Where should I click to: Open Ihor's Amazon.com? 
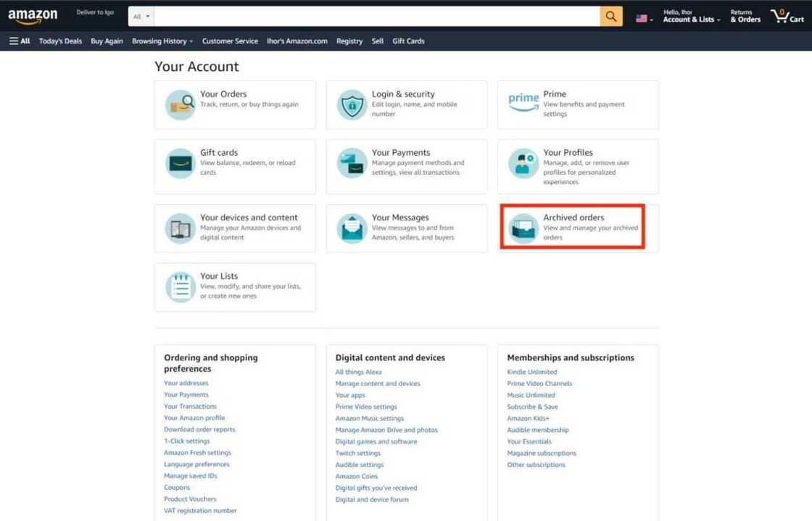pos(297,41)
